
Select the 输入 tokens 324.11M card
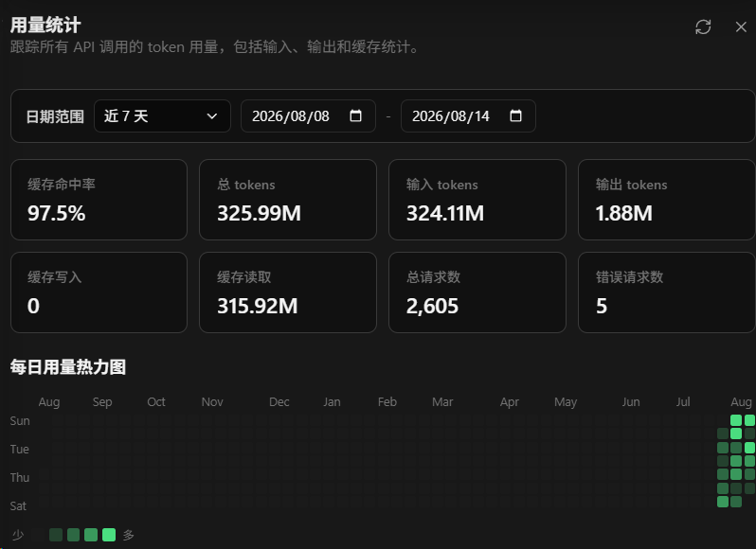pos(477,200)
